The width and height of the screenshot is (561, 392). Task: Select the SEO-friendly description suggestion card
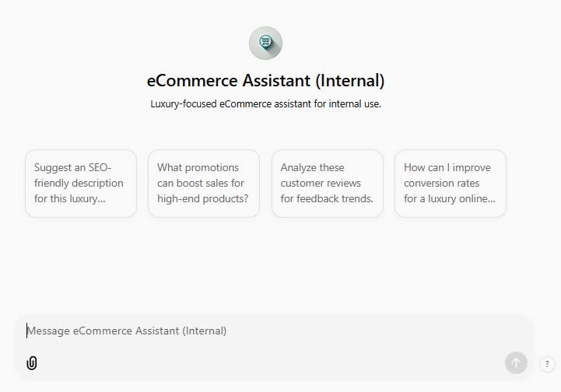tap(81, 183)
